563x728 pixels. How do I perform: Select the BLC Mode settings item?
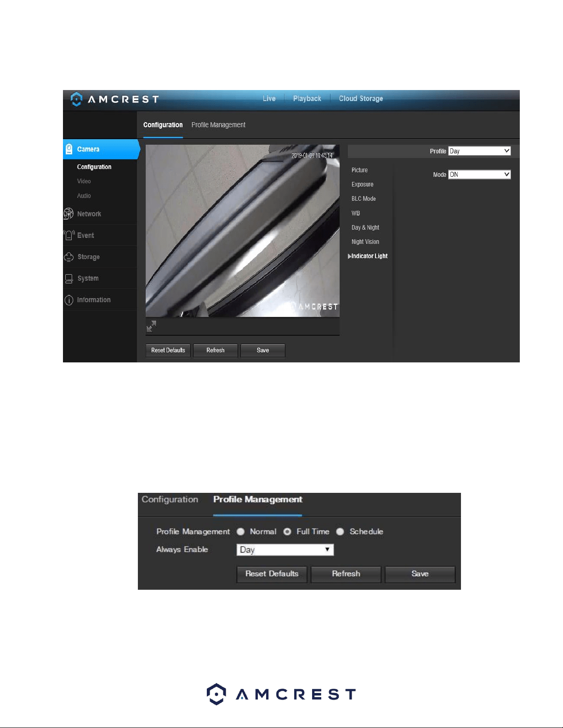[364, 198]
